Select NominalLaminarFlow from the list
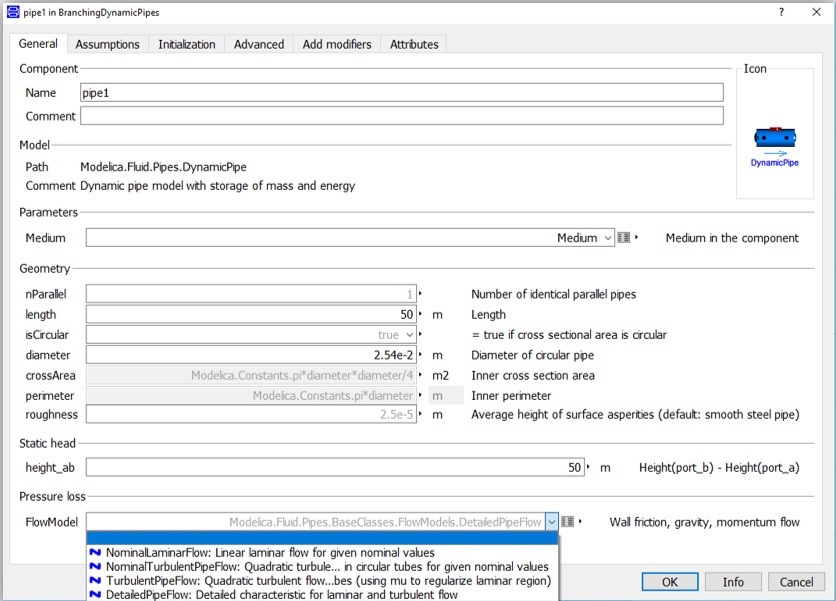 (x=322, y=552)
